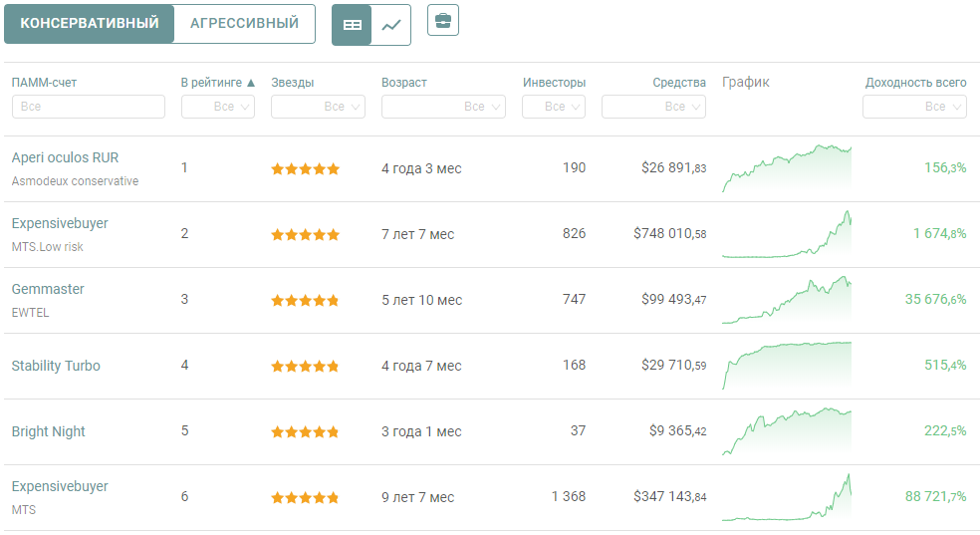980x535 pixels.
Task: Click the ПАММ-счет filter input field
Action: (x=88, y=107)
